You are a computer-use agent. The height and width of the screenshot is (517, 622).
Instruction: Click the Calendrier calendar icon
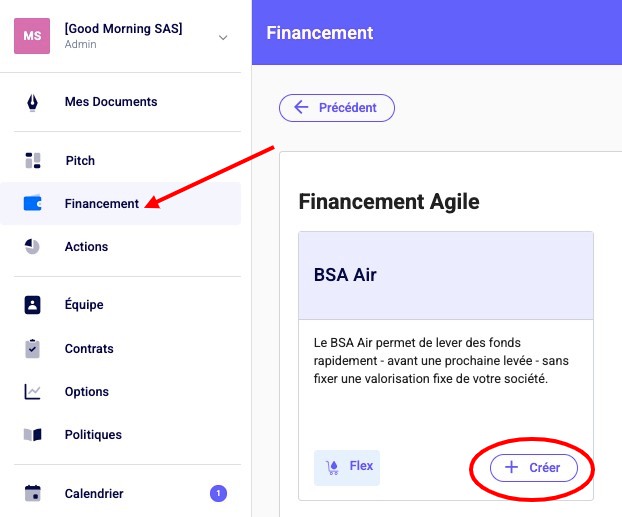point(33,493)
